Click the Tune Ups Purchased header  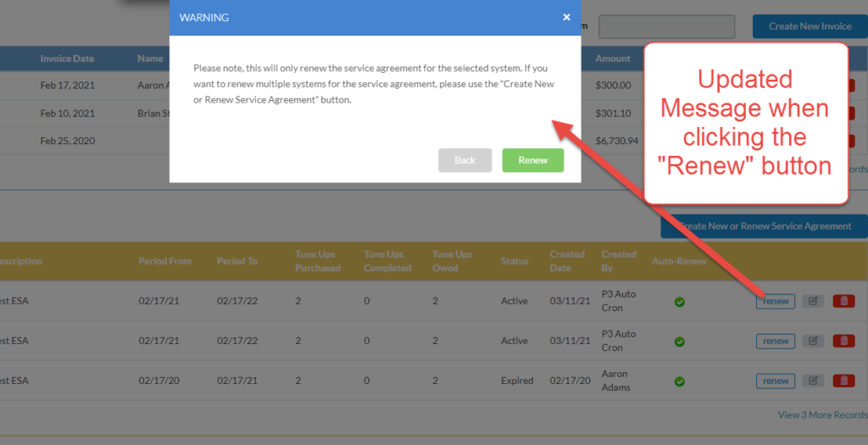coord(317,261)
